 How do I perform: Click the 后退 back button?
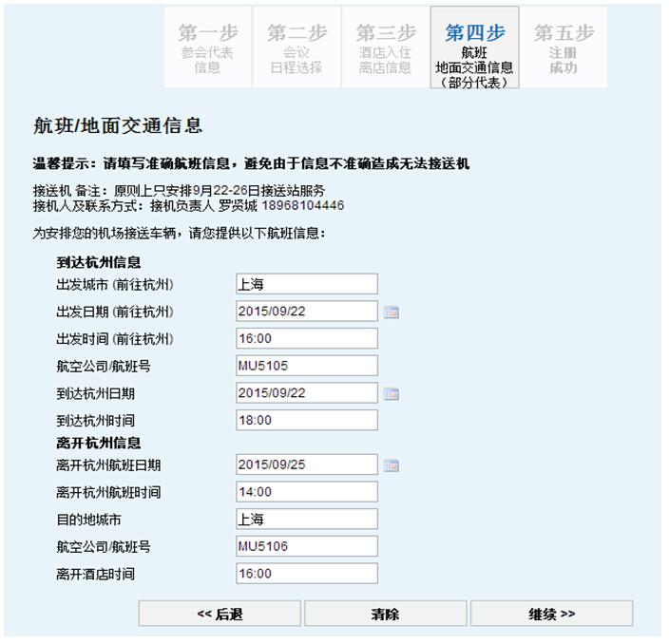tap(220, 614)
